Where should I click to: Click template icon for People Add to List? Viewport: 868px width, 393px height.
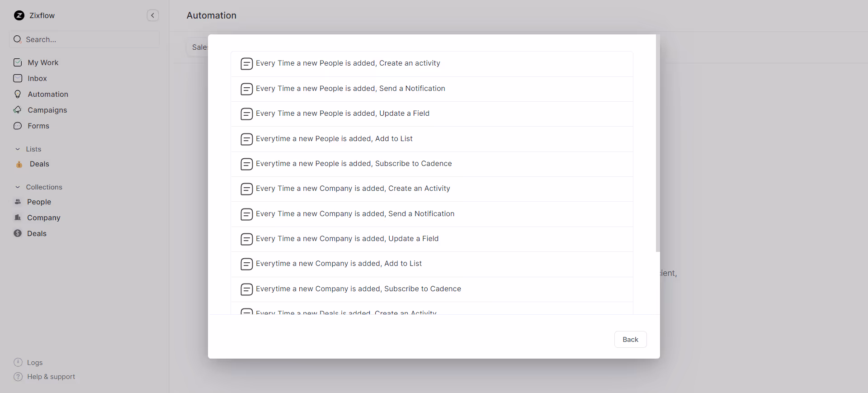coord(246,139)
